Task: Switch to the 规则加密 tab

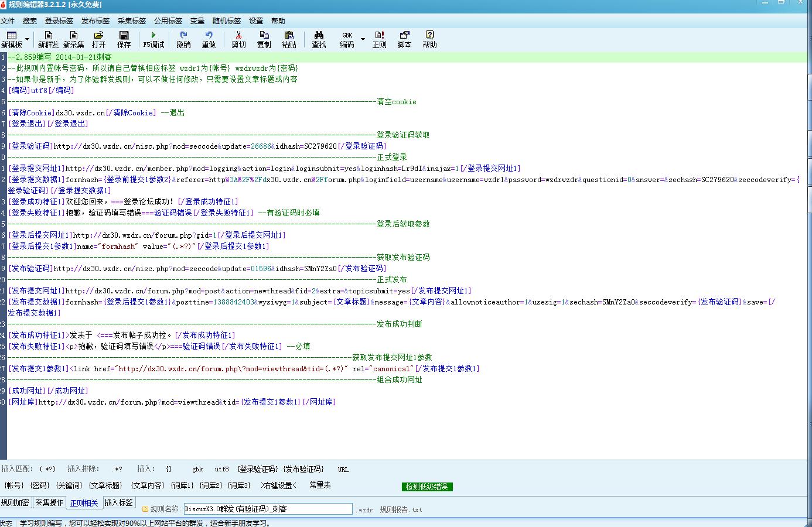Action: coord(15,502)
